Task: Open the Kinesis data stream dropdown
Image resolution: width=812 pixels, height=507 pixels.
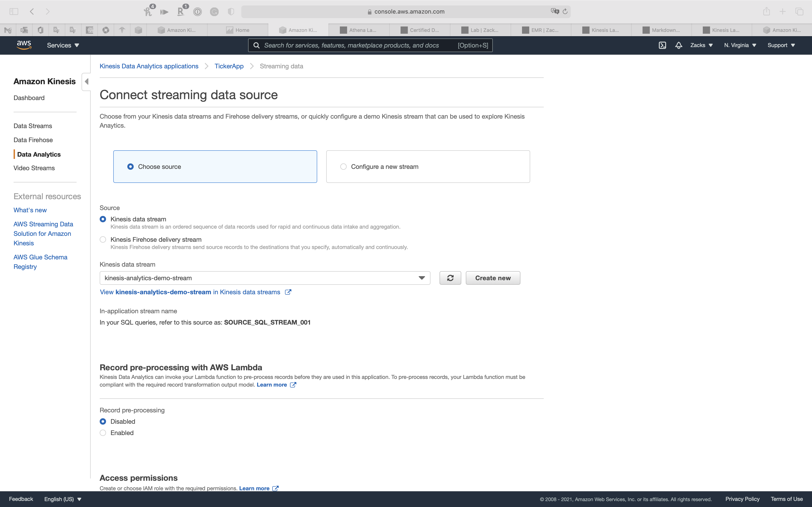Action: [x=265, y=278]
